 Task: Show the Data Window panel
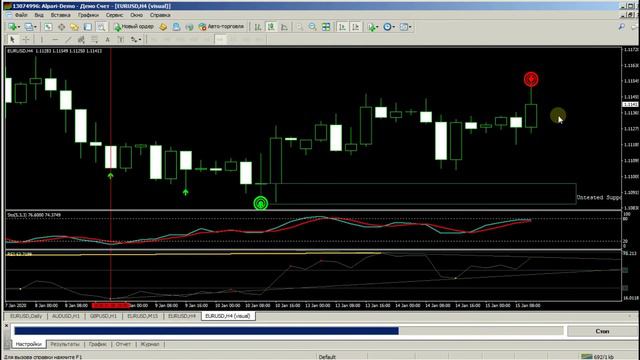tap(61, 27)
